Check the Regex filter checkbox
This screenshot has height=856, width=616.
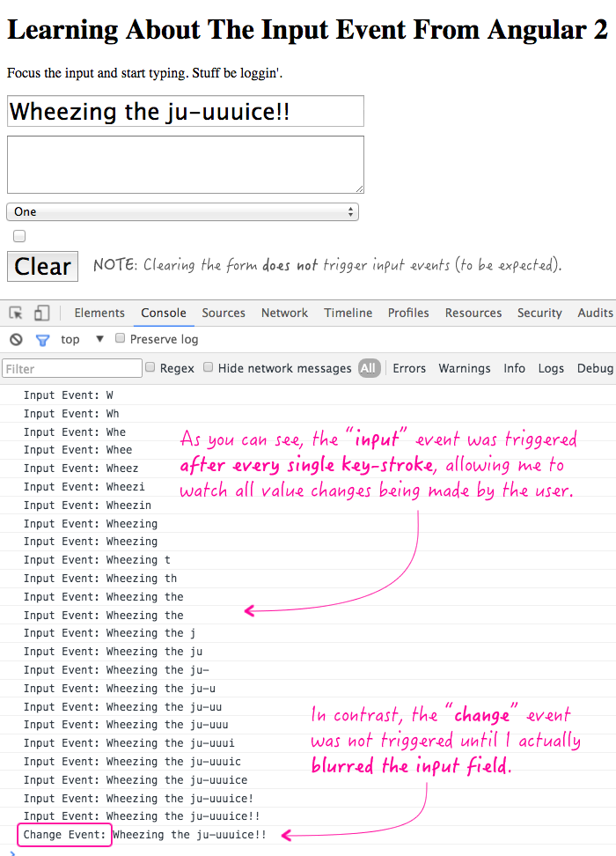pos(150,368)
